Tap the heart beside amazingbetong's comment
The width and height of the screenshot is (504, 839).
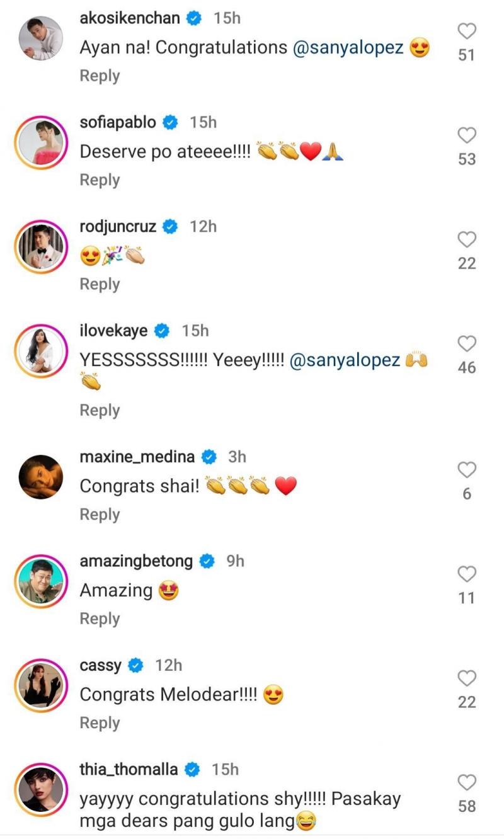(x=467, y=574)
